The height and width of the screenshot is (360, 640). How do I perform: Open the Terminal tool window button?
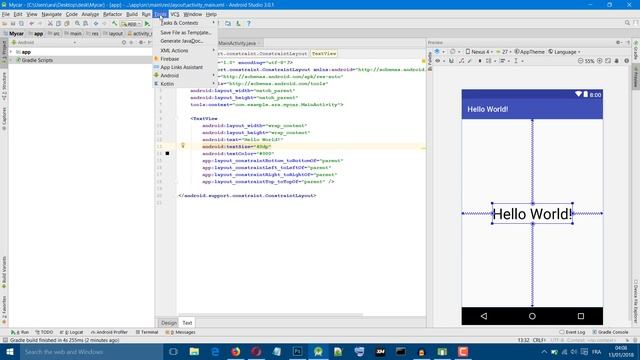point(147,332)
